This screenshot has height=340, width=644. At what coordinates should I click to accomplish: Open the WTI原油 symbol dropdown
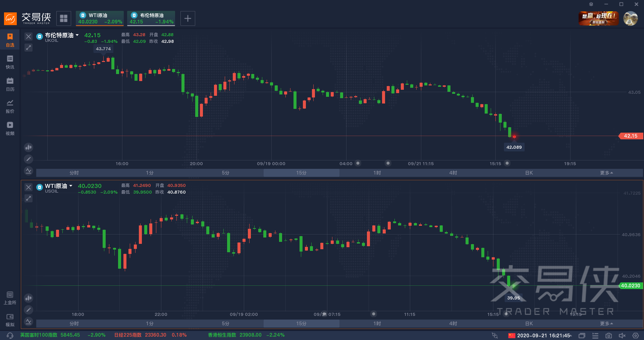71,186
